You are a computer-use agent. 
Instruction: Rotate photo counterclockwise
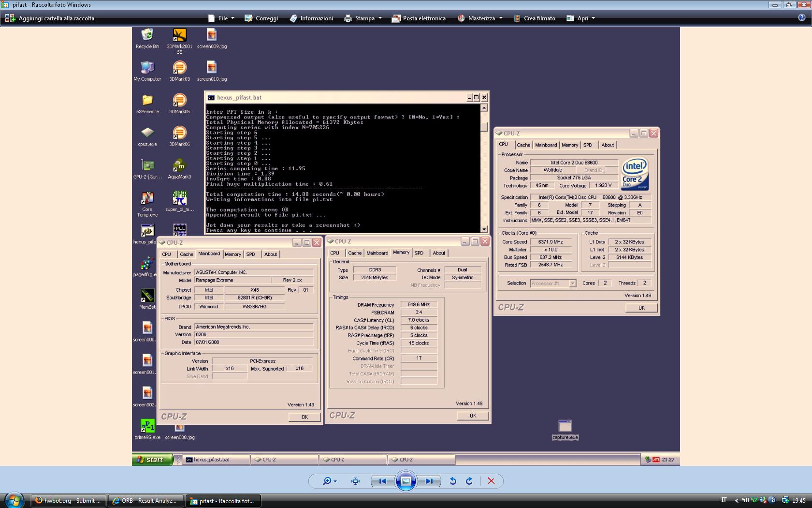pyautogui.click(x=453, y=481)
